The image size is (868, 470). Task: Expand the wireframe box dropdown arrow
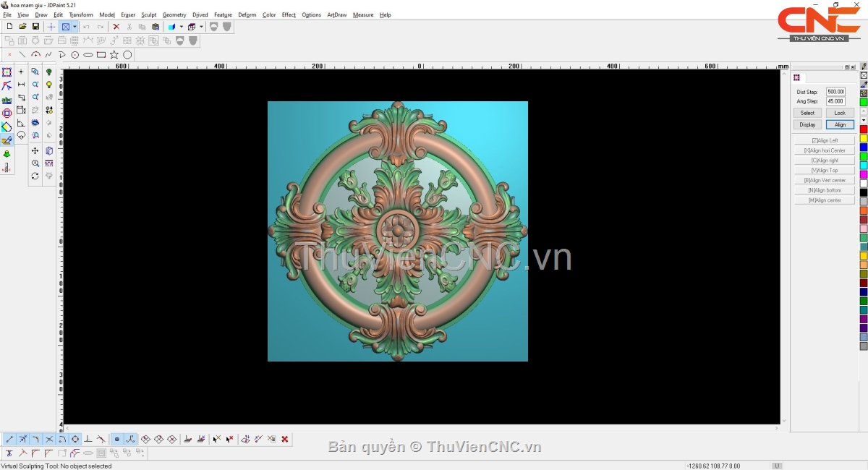201,27
